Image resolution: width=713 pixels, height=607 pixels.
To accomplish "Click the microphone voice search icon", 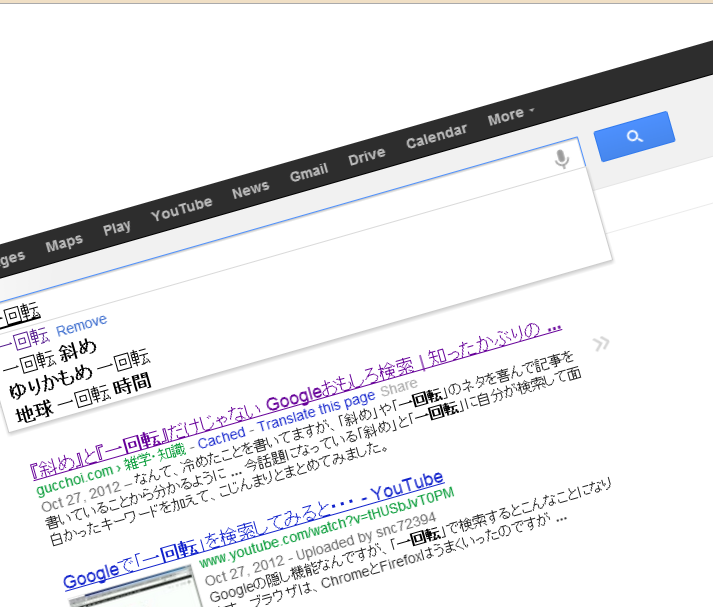I will tap(562, 159).
